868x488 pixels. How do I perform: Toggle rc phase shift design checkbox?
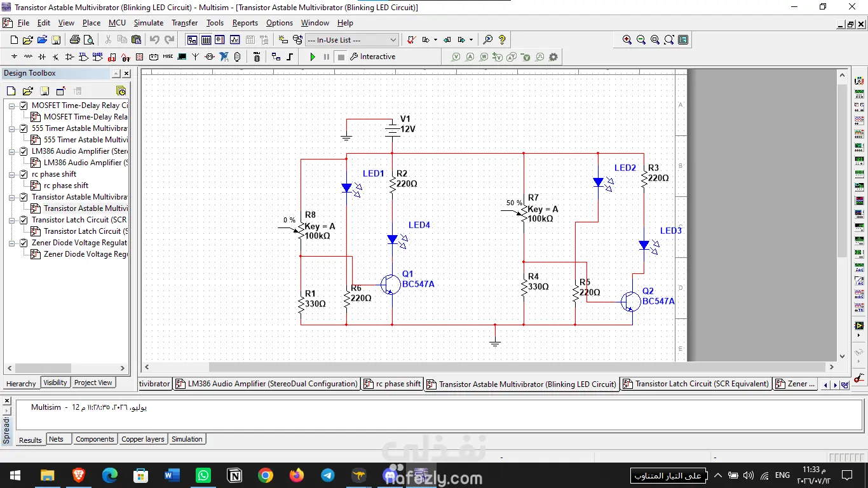click(24, 174)
